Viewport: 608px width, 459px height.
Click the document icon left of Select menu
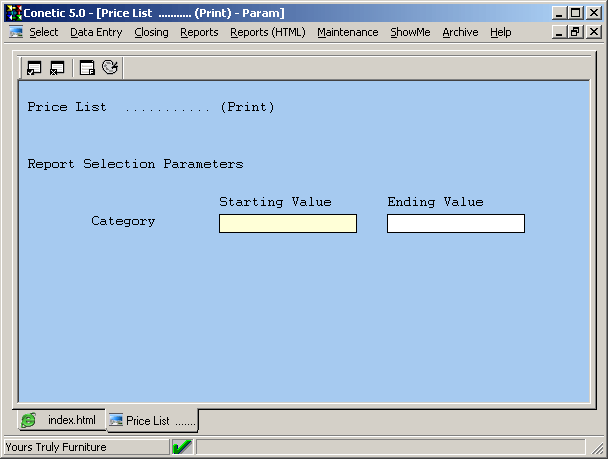point(16,32)
